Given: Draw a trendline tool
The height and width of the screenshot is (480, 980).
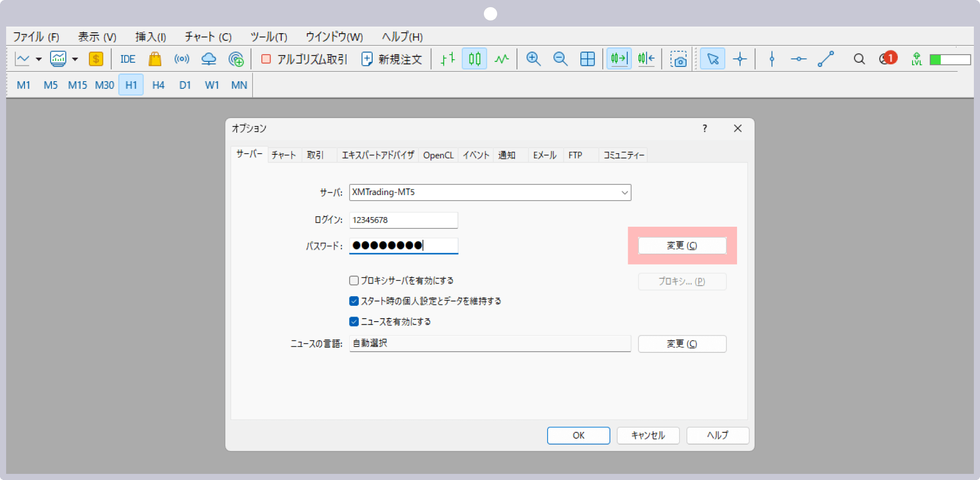Looking at the screenshot, I should point(825,59).
